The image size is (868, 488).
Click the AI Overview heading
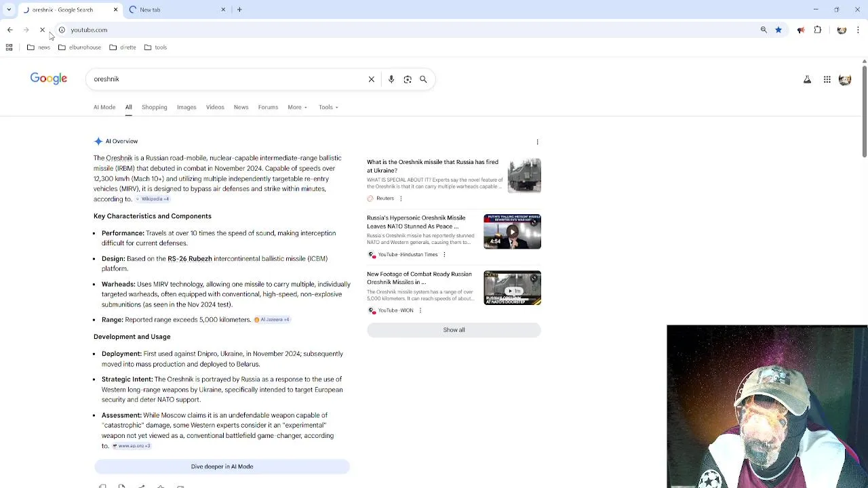pyautogui.click(x=121, y=141)
